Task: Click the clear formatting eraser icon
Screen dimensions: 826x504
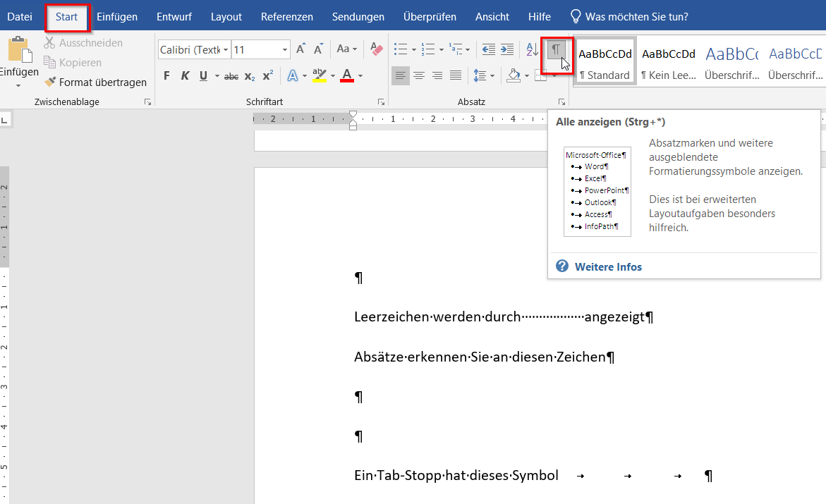Action: pos(376,49)
